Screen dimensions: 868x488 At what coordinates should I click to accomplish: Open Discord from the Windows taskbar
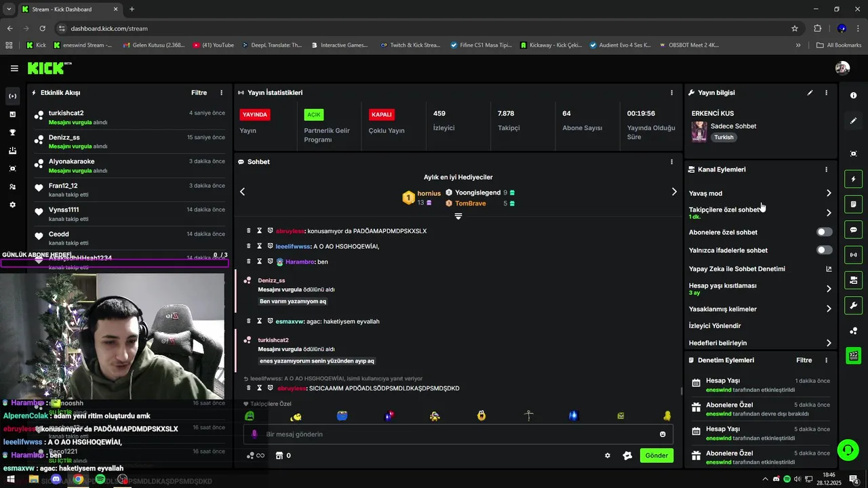coord(56,479)
